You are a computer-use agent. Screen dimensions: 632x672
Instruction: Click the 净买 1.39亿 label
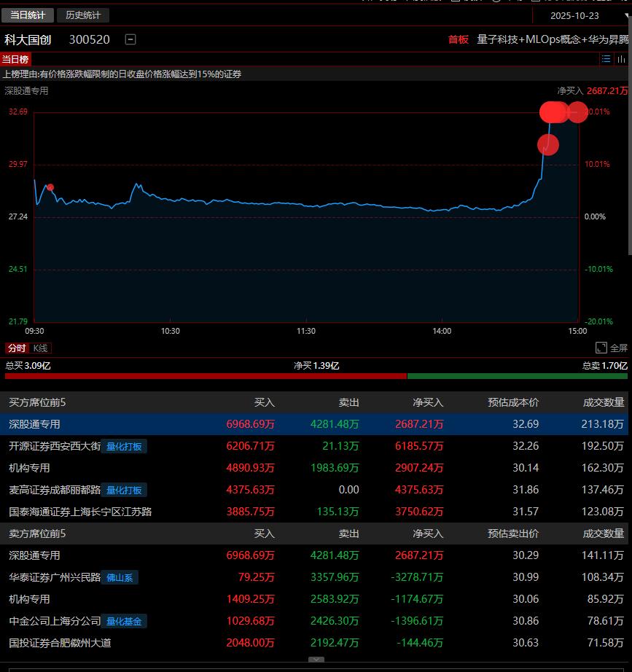(x=316, y=366)
